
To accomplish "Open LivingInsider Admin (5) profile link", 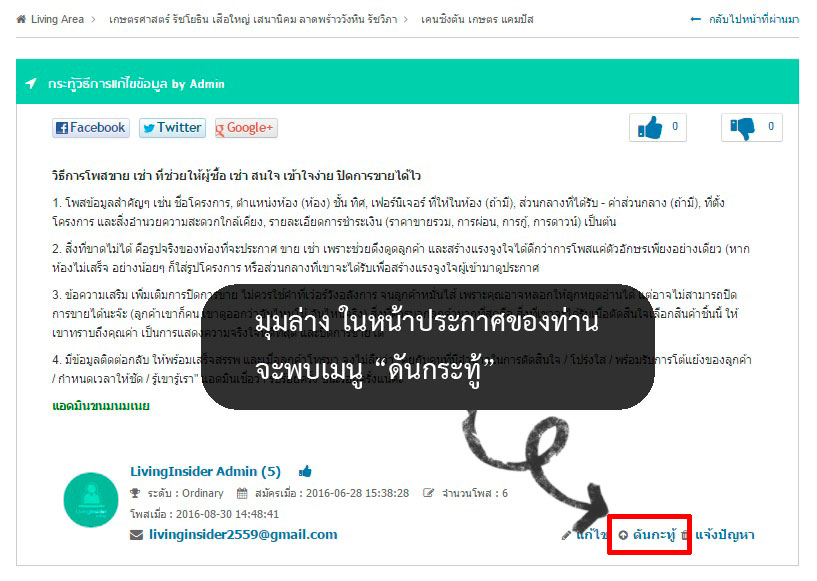I will [205, 472].
